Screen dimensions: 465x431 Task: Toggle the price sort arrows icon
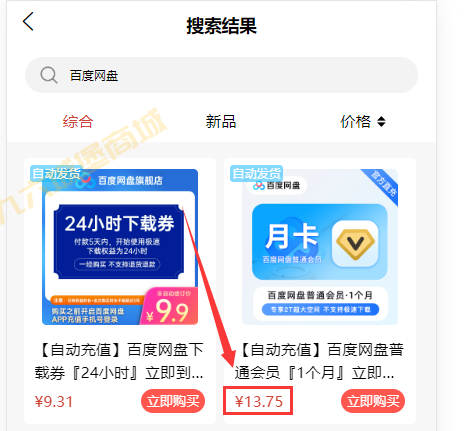[381, 122]
